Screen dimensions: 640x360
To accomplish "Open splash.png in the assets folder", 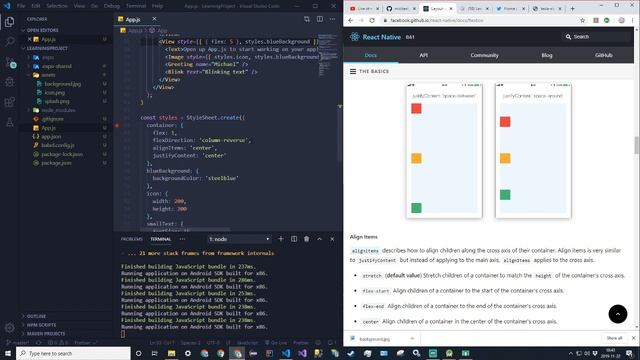I will 57,101.
